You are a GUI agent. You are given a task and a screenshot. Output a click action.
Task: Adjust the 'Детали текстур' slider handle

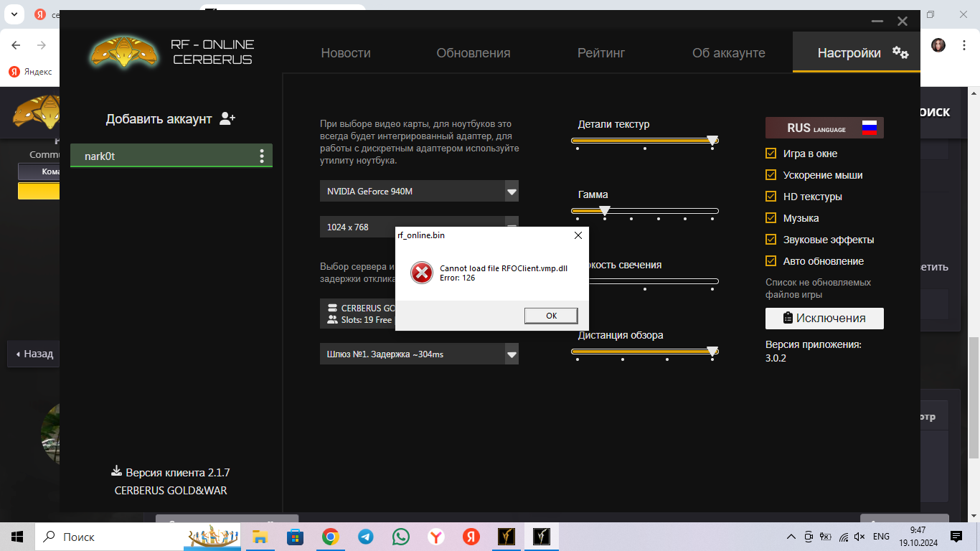click(x=712, y=141)
